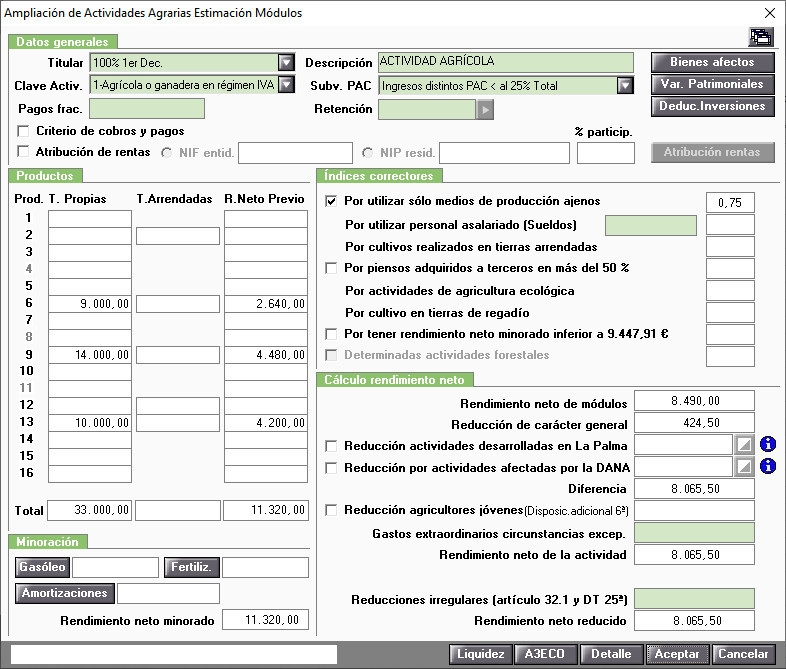This screenshot has height=669, width=786.
Task: Click the Total T. Propias value 33.000,00
Action: [90, 510]
